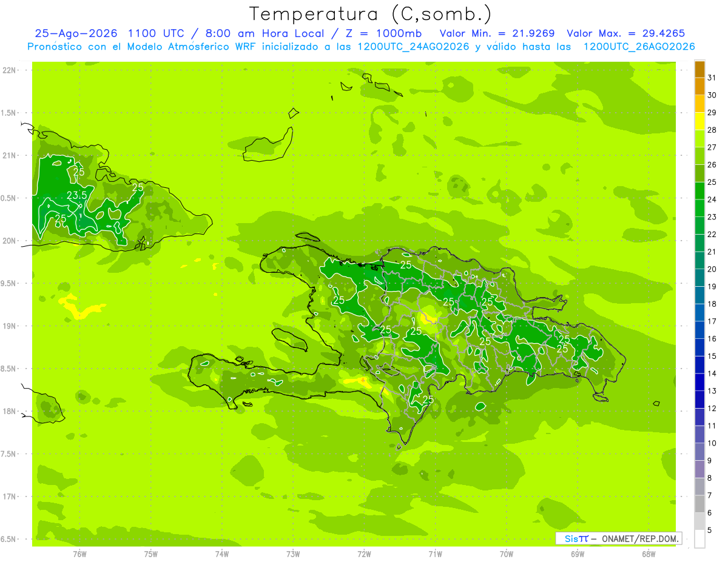Click the "7.5N" latitude label

click(x=8, y=454)
